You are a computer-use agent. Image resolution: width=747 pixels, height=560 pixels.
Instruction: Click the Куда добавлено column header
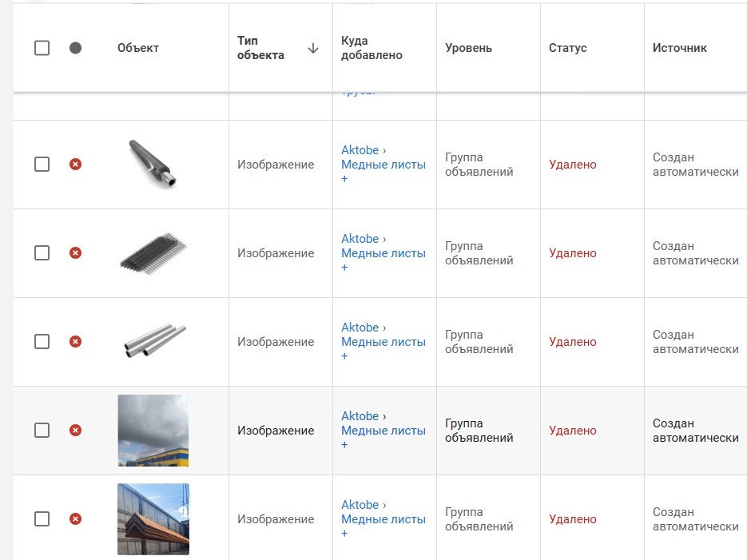(x=372, y=48)
